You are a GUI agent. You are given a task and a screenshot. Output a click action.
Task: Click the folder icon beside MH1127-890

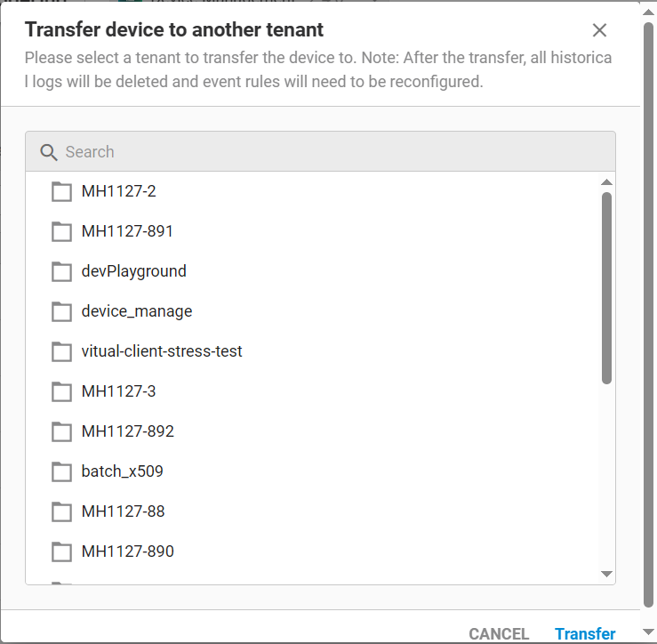tap(61, 551)
